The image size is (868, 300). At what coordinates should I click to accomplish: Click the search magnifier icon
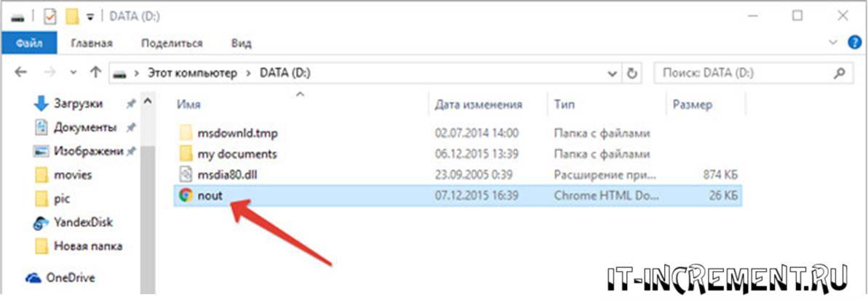(x=839, y=73)
